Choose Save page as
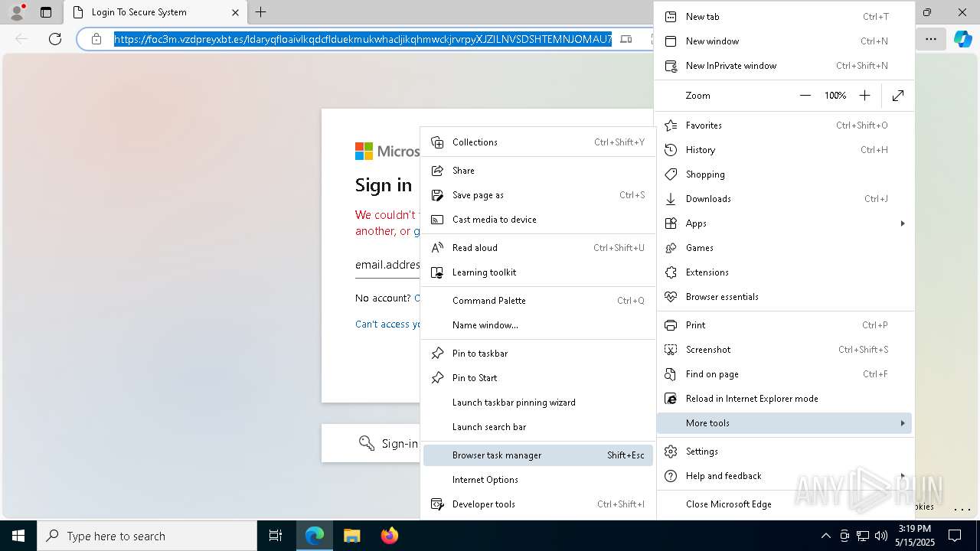Image resolution: width=980 pixels, height=551 pixels. tap(538, 195)
